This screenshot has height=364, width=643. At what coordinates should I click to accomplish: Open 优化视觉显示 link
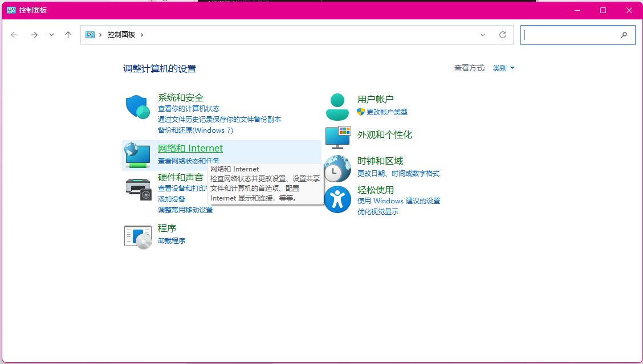(x=378, y=212)
